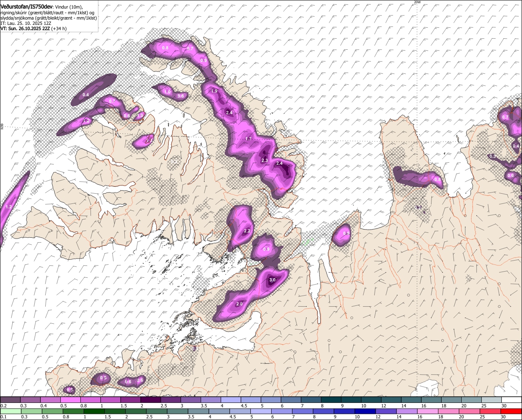The image size is (522, 420).
Task: Select the 2.3 precipitation label
Action: click(264, 160)
